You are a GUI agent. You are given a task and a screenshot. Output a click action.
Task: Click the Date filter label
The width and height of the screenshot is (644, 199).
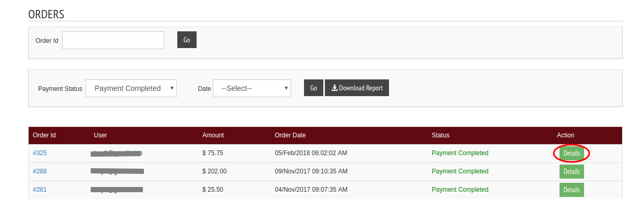click(x=204, y=89)
